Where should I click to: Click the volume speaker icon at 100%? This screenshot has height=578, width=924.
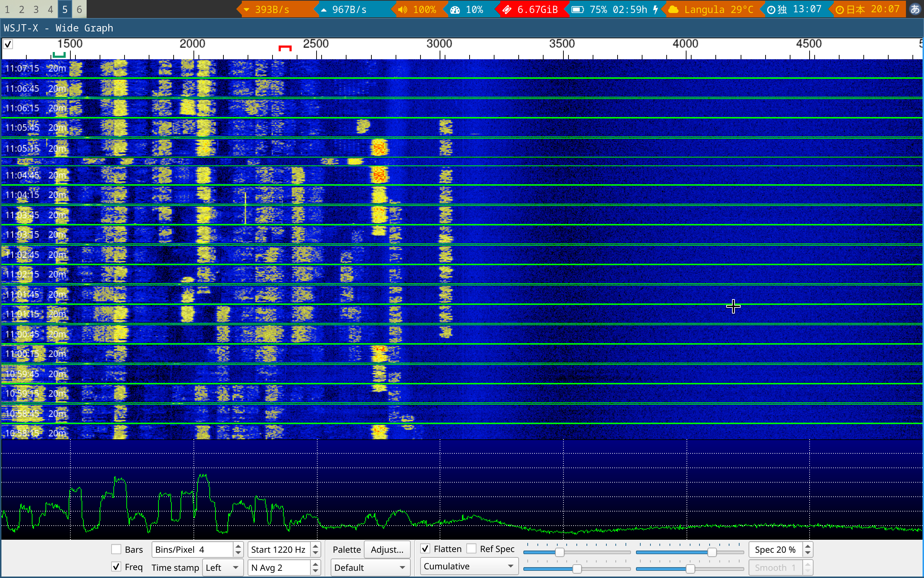click(402, 9)
